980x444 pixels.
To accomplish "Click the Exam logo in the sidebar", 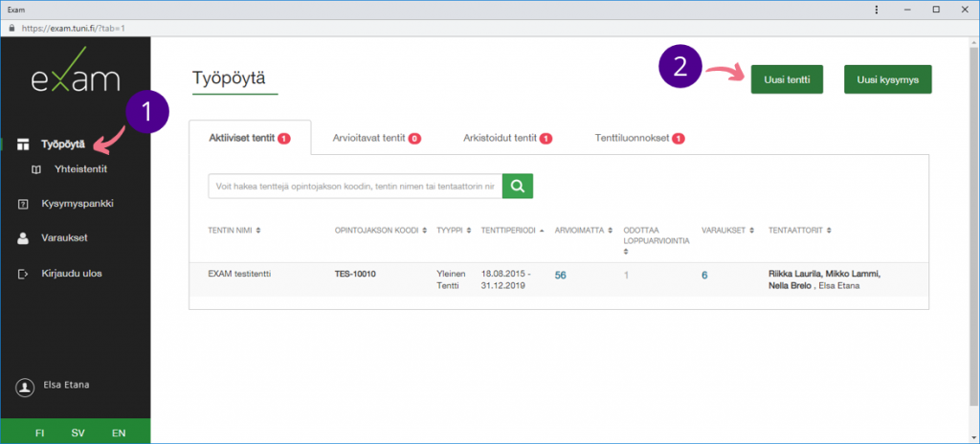I will 75,79.
